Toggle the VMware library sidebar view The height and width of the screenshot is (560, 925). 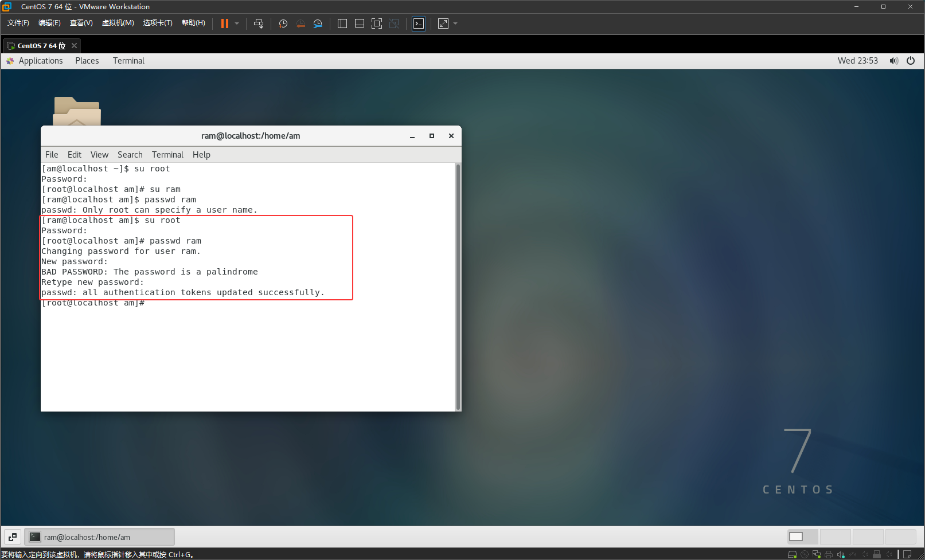pyautogui.click(x=342, y=24)
